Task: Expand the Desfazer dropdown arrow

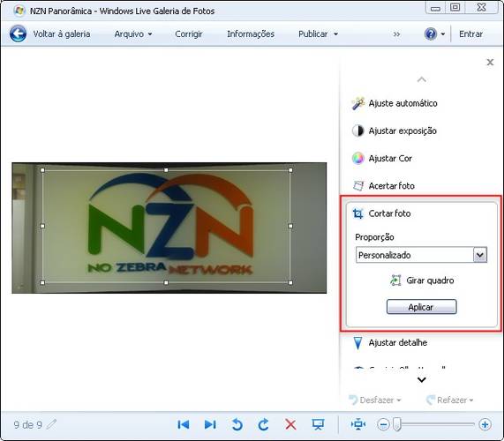Action: coord(399,400)
